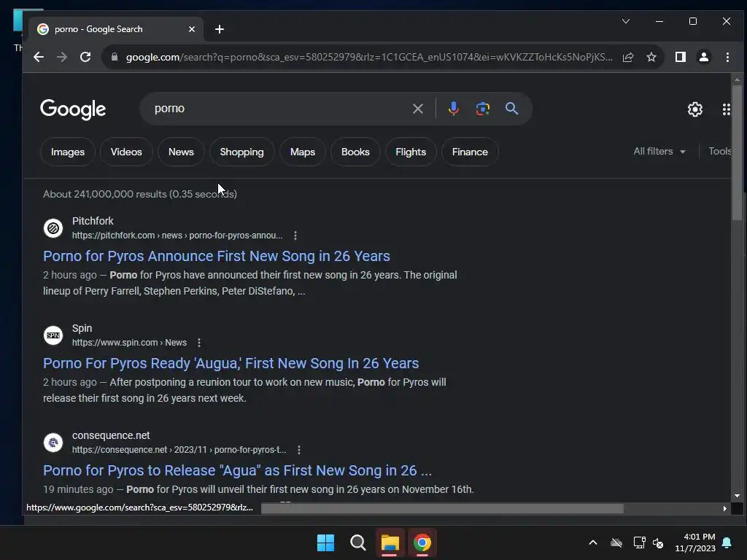Open the "Ready 'Augua,'" Spin article link

point(231,363)
